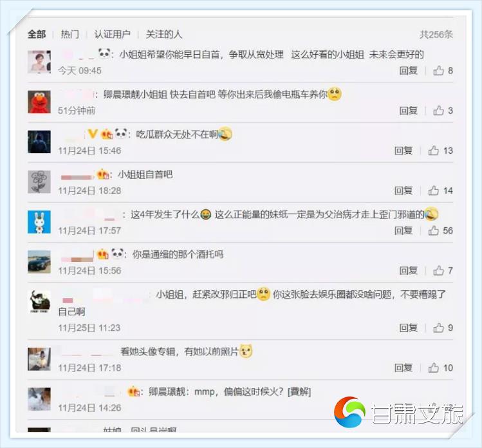
Task: Open the blue rabbit avatar profile
Action: click(39, 221)
